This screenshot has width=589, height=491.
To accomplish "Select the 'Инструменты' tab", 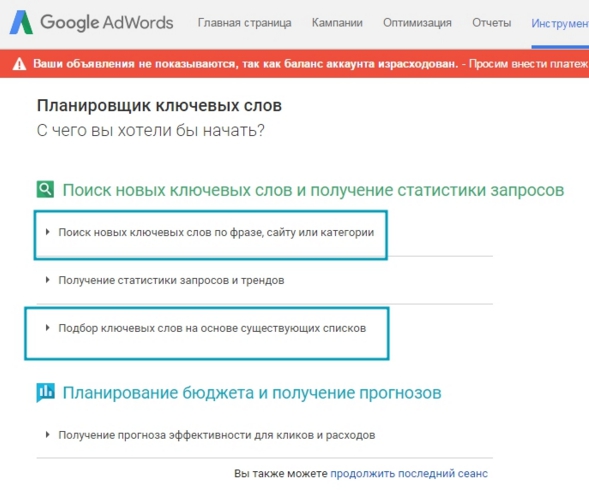I will point(560,24).
